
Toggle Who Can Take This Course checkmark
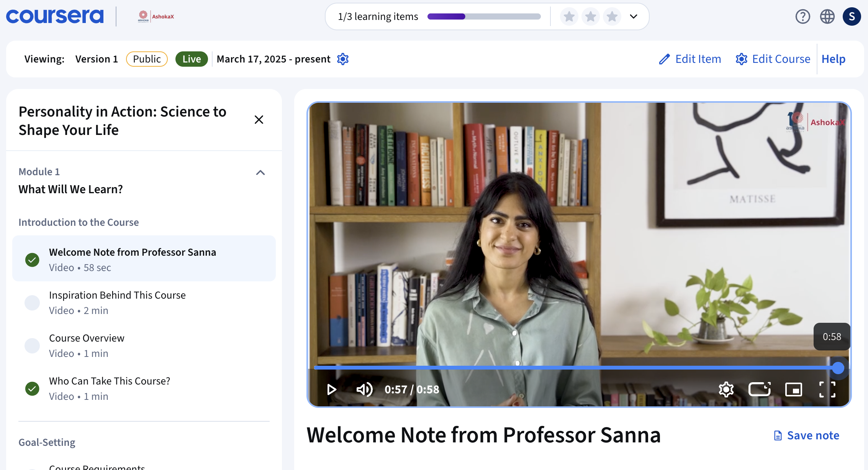(x=32, y=389)
